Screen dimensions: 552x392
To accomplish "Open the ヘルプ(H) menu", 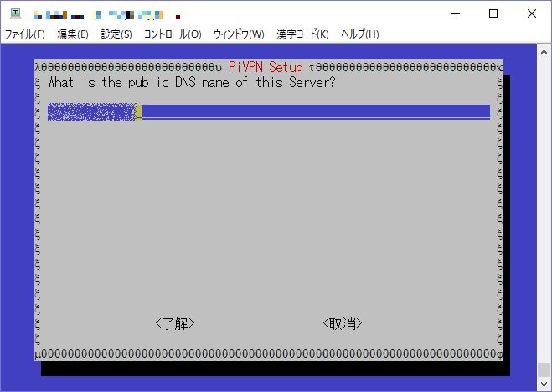I will click(360, 34).
